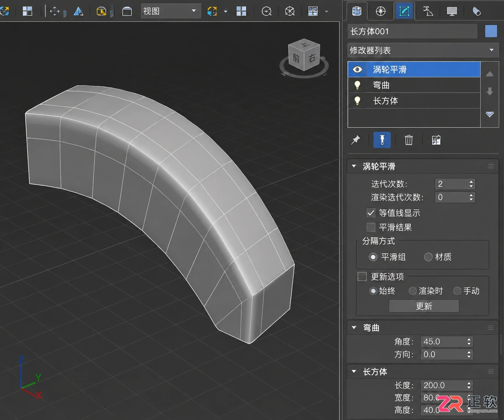Open the Display panel tab
This screenshot has width=504, height=420.
[452, 11]
